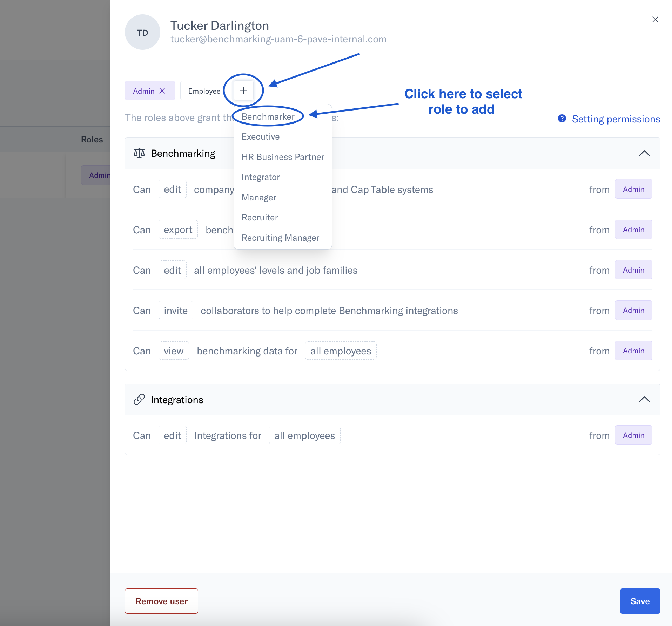Click 'collaborators to help complete Benchmarking integrations' text
The height and width of the screenshot is (626, 672).
(329, 311)
